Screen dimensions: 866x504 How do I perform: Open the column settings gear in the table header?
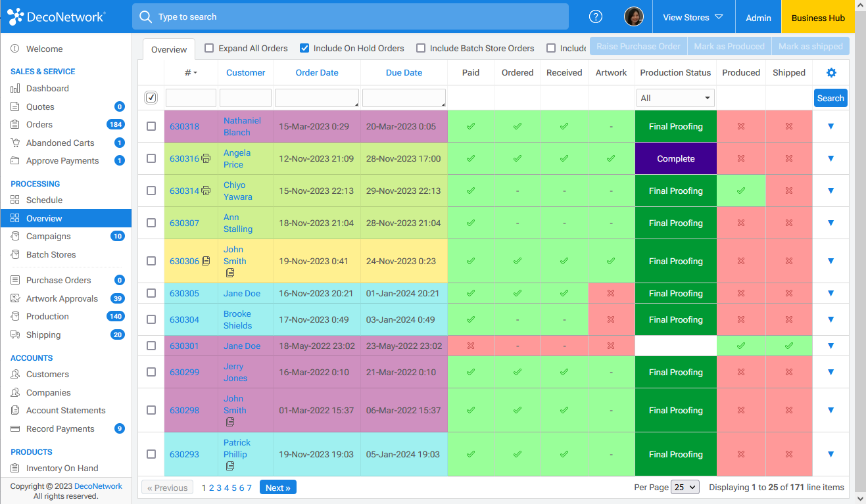pos(830,72)
